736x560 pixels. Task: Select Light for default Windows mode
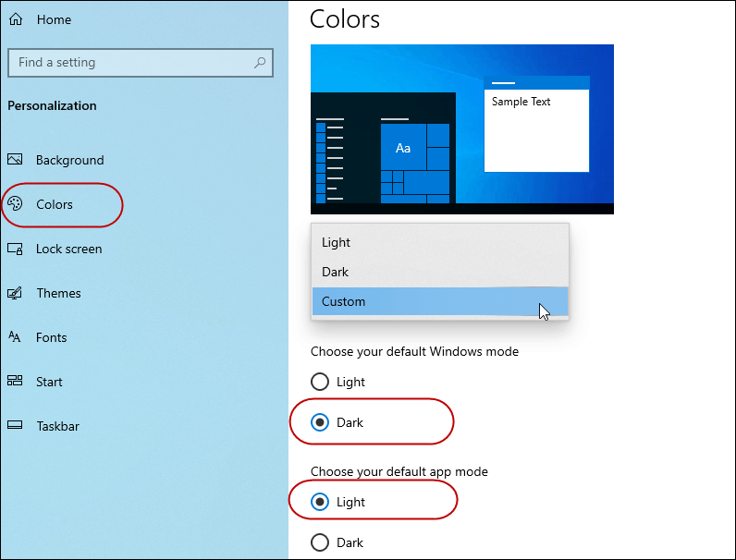coord(320,382)
